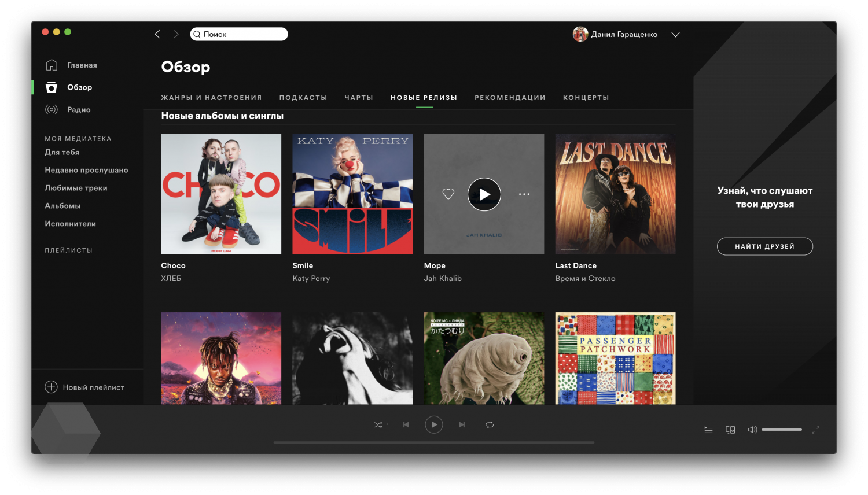Switch to Чарты tab
The image size is (868, 495).
[x=359, y=98]
